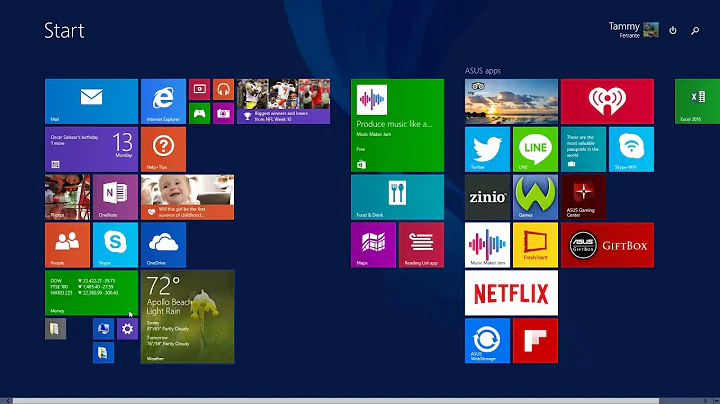The width and height of the screenshot is (720, 404).
Task: Open the Excel 2016 tile
Action: pos(698,101)
